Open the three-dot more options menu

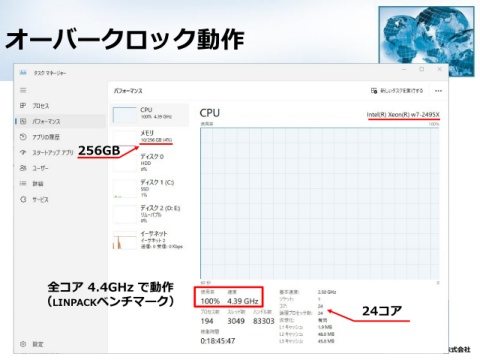[438, 91]
